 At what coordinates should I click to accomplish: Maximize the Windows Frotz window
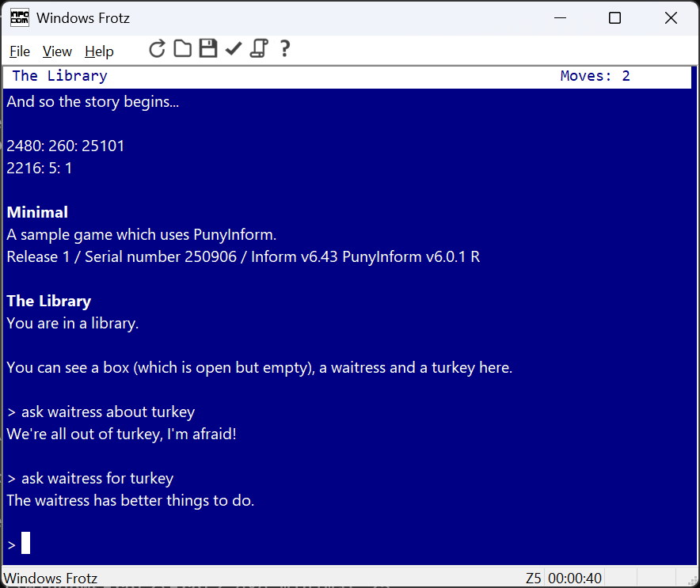point(614,17)
